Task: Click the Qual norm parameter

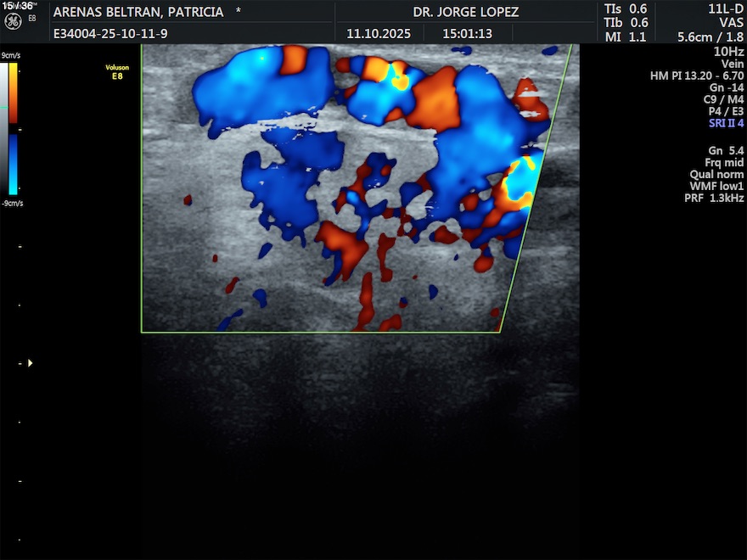Action: (x=716, y=174)
